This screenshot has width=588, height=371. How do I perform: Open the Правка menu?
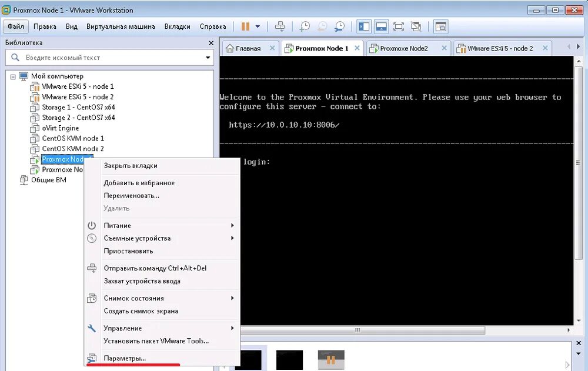click(45, 26)
